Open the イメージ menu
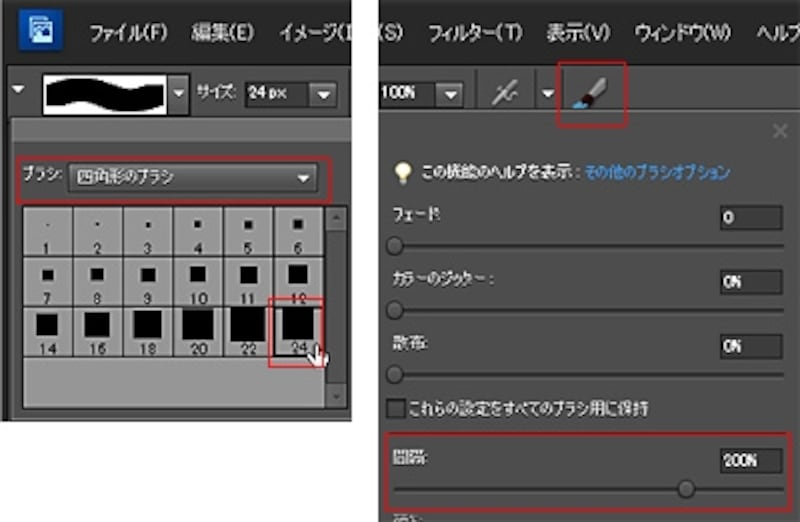 tap(315, 33)
